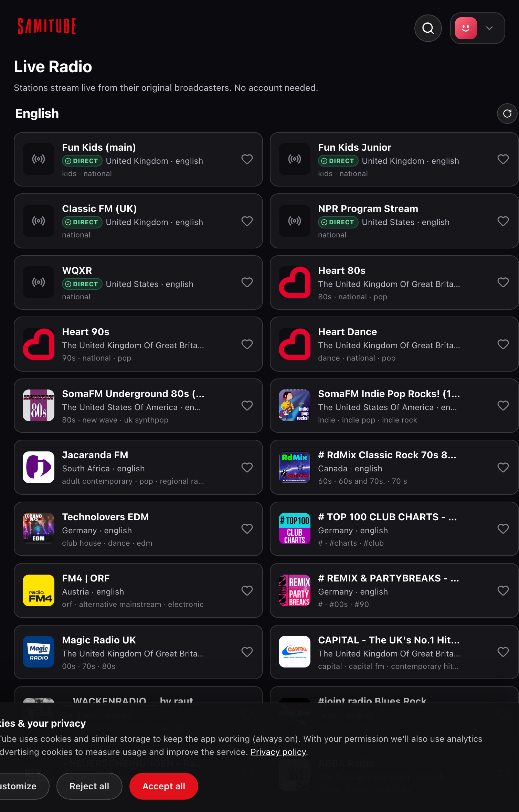The image size is (519, 812).
Task: Click the Magic Radio logo
Action: click(39, 652)
